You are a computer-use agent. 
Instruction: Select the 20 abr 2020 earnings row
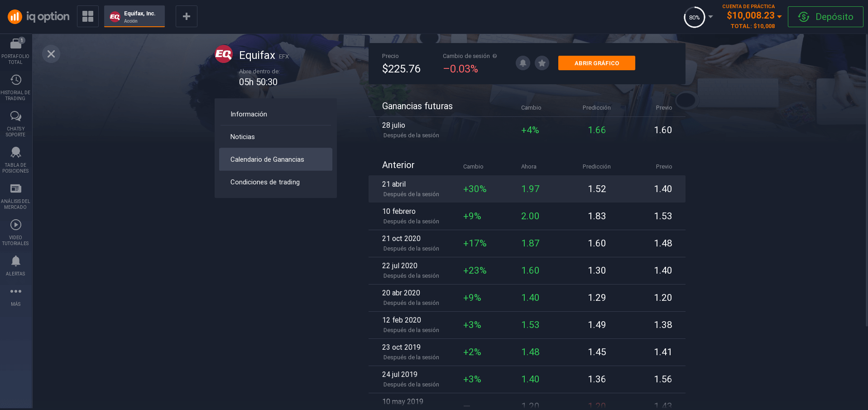[527, 298]
